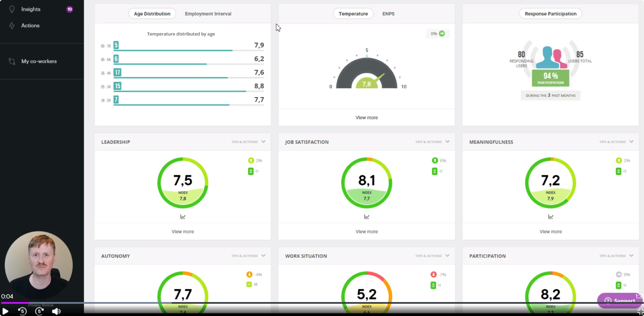Click the green arrow next to 0% on Temperature
Viewport: 644px width, 316px height.
442,34
